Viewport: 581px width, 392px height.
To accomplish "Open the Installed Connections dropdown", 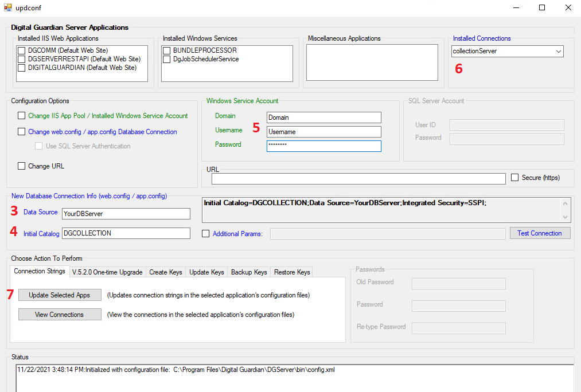I will pos(559,51).
